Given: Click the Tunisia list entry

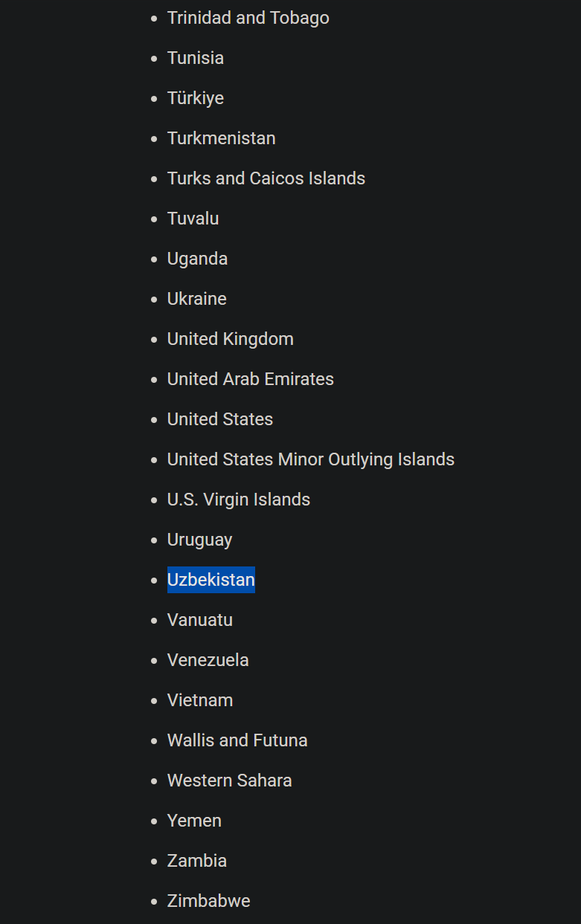Looking at the screenshot, I should [x=196, y=58].
